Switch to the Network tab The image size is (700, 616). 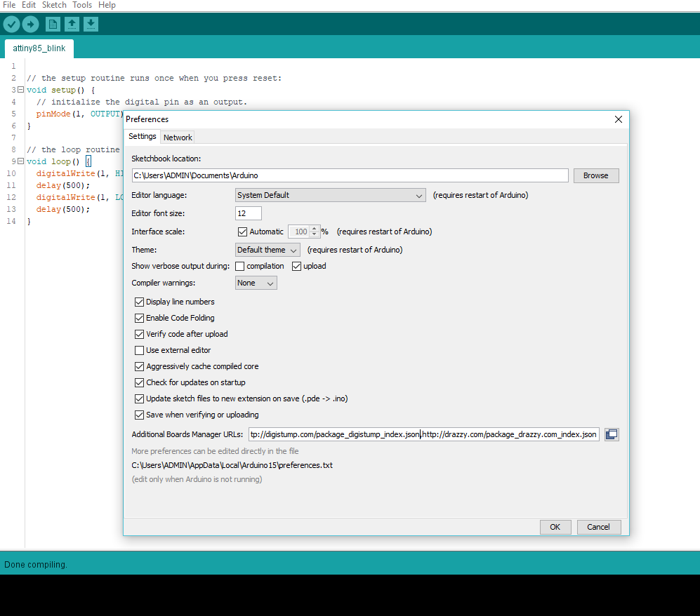pos(178,138)
